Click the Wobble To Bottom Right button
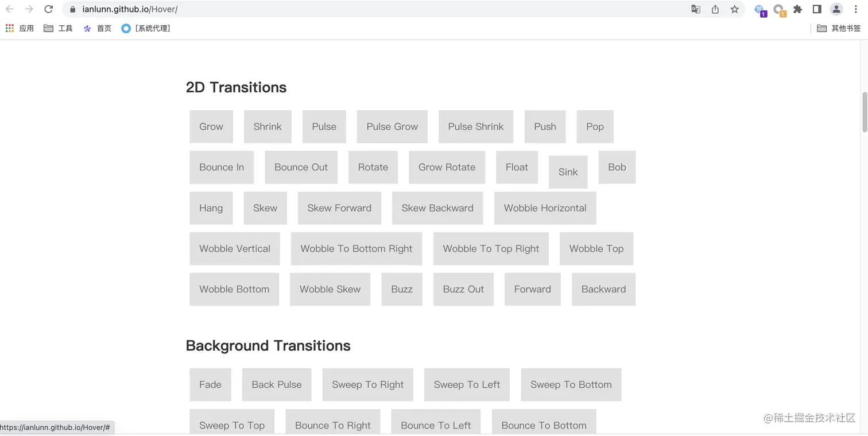This screenshot has width=868, height=436. pyautogui.click(x=356, y=248)
